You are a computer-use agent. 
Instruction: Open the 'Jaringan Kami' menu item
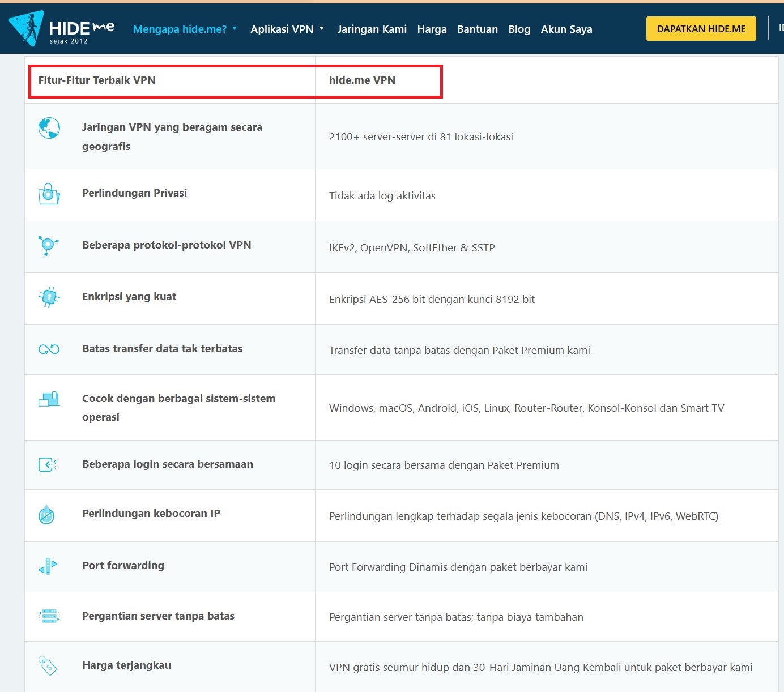click(372, 29)
